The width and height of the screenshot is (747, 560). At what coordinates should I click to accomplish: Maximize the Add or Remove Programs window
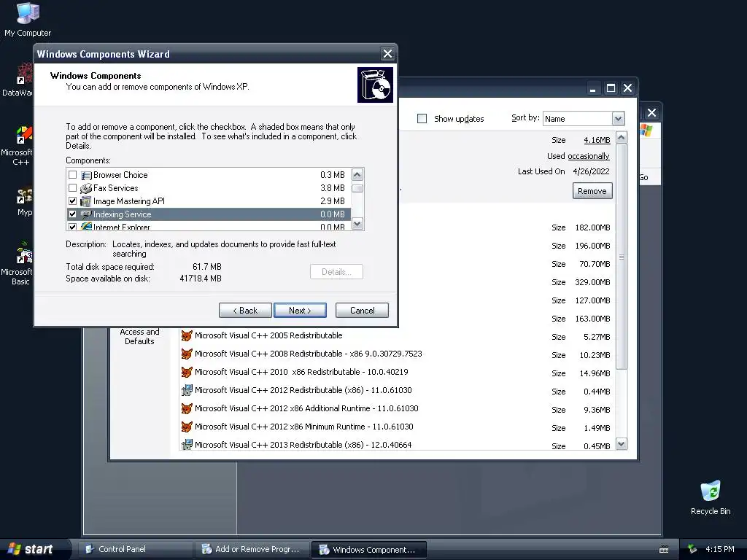click(611, 88)
